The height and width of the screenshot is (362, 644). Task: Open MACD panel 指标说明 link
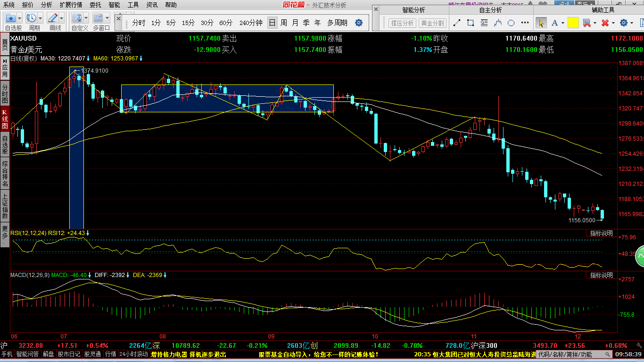point(602,275)
